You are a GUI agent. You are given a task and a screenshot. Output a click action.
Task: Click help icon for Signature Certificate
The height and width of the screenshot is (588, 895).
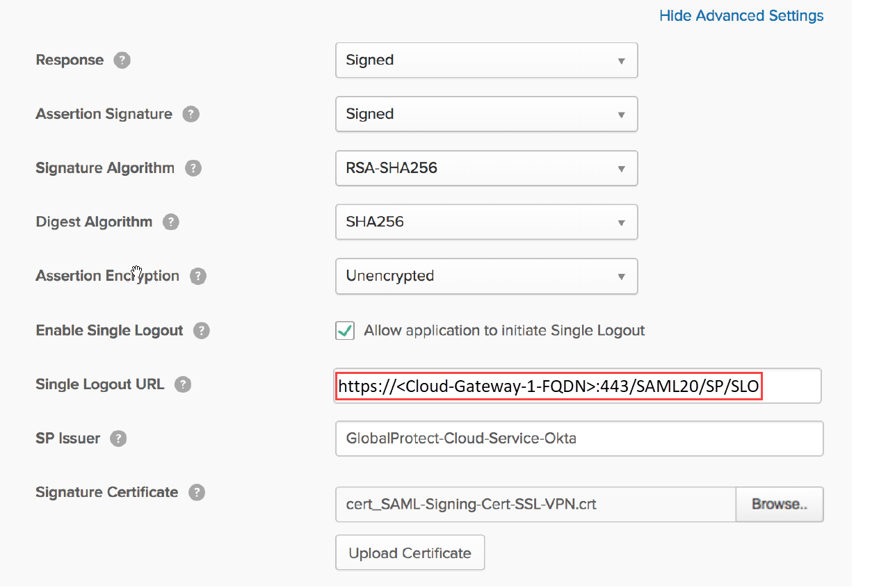[197, 493]
